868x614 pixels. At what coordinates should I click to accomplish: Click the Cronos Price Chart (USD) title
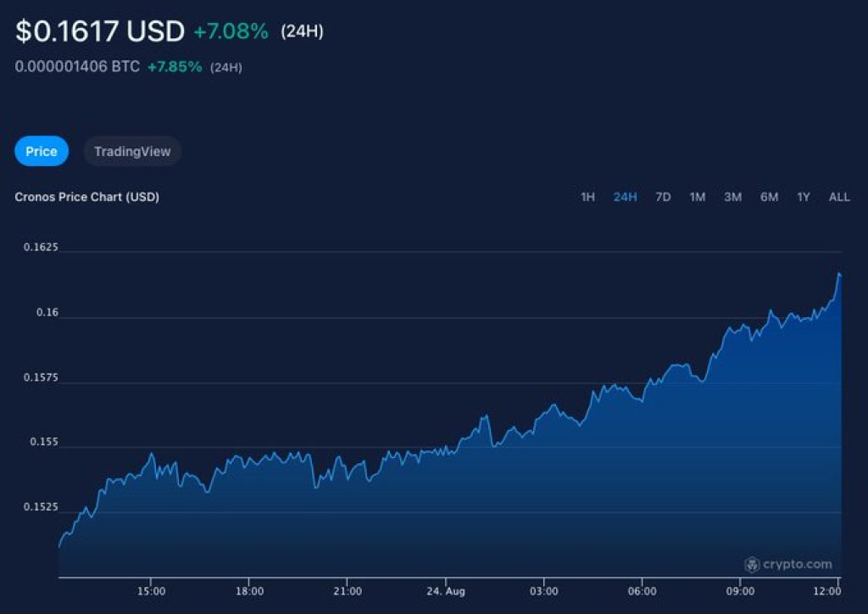pyautogui.click(x=87, y=197)
